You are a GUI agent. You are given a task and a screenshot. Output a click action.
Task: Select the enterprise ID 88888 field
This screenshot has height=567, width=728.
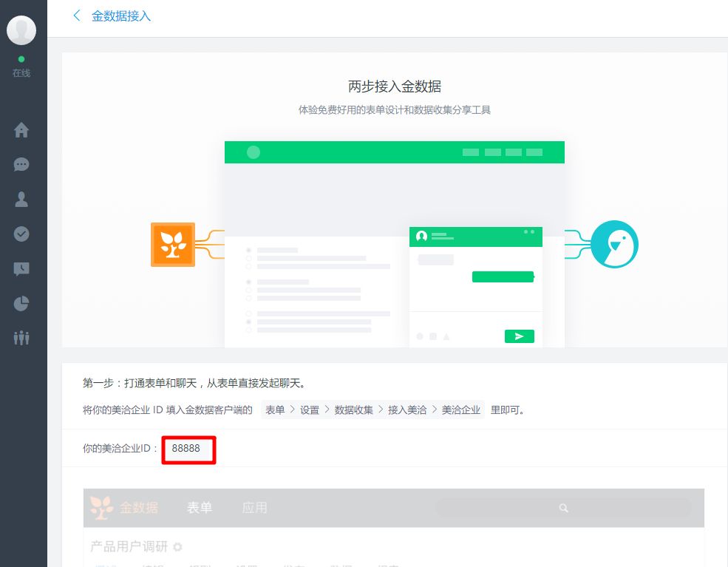188,449
